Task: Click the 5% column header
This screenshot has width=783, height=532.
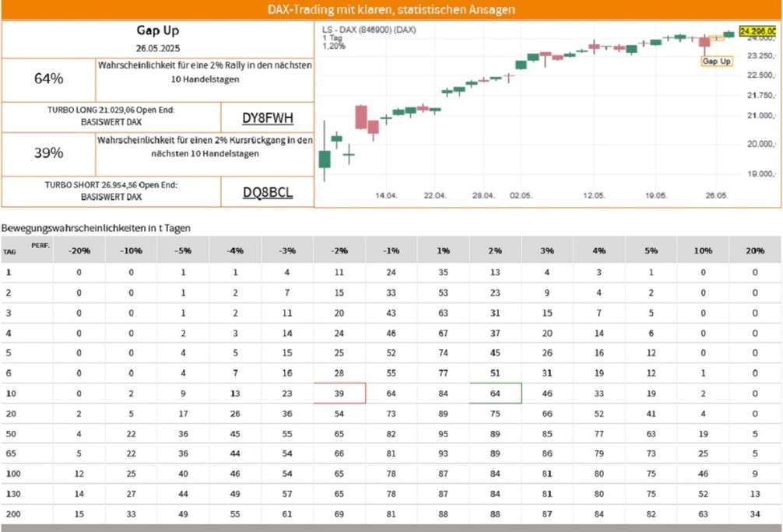Action: click(651, 250)
